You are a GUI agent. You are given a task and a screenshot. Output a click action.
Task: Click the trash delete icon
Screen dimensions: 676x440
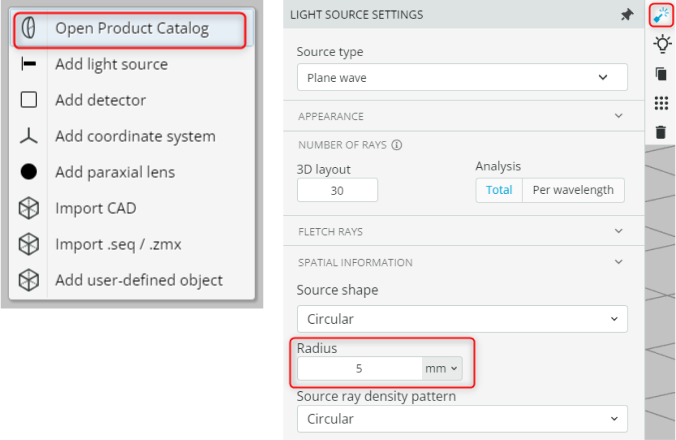[x=660, y=132]
